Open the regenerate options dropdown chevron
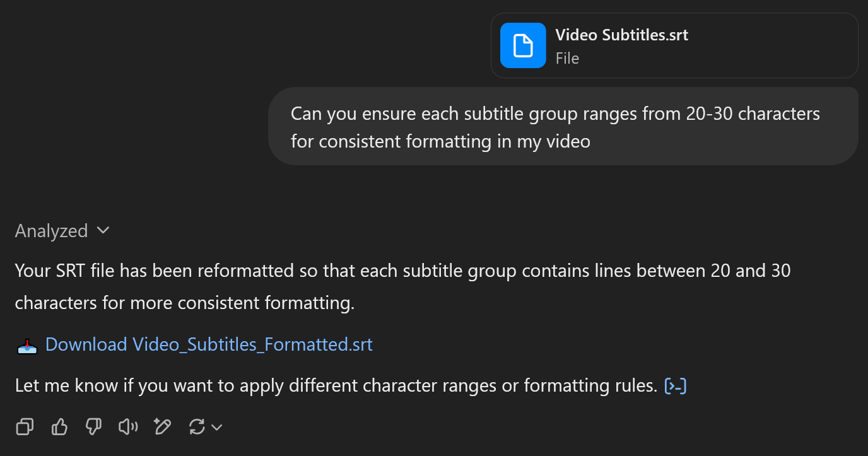 [x=217, y=427]
